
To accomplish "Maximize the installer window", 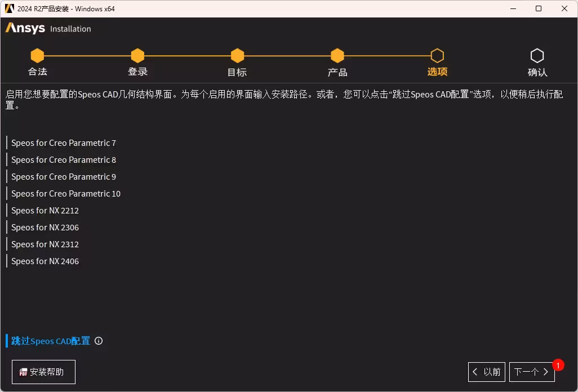I will pos(539,8).
